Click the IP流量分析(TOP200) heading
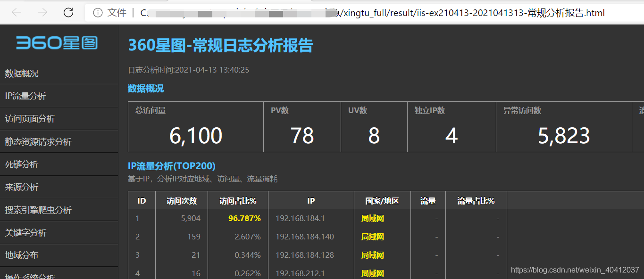Image resolution: width=644 pixels, height=279 pixels. click(172, 166)
